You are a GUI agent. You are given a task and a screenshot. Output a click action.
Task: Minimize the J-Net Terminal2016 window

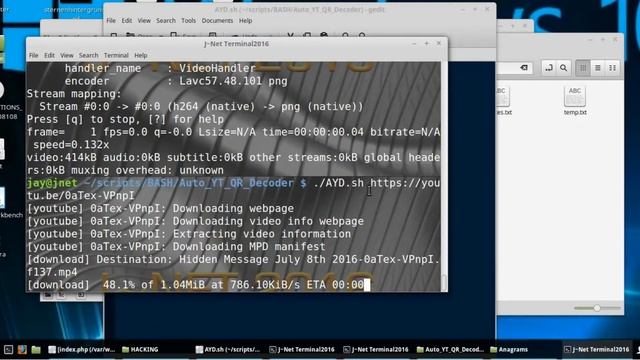414,43
